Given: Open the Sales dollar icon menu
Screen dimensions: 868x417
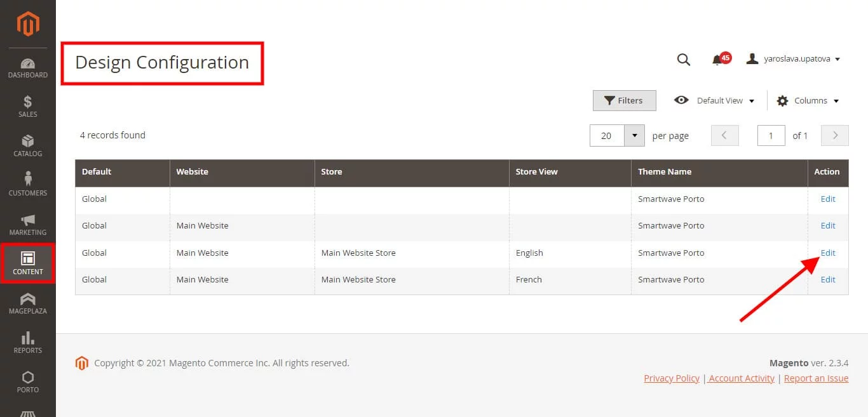Looking at the screenshot, I should coord(28,107).
